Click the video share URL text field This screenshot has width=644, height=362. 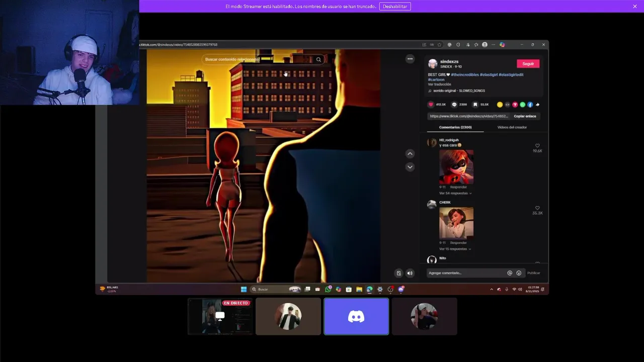click(468, 116)
